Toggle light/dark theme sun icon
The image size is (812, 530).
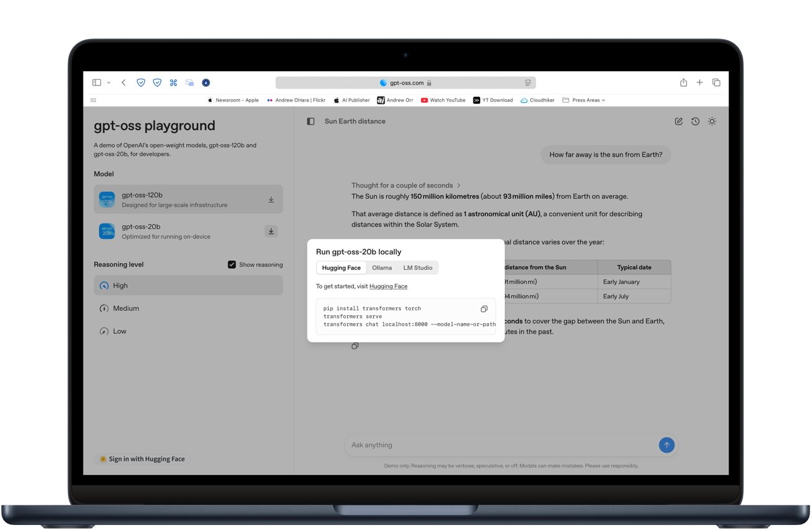(712, 121)
